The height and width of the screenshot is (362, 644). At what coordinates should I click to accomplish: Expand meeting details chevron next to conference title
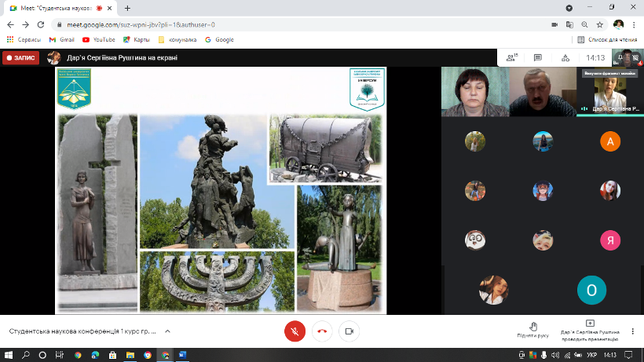[167, 331]
